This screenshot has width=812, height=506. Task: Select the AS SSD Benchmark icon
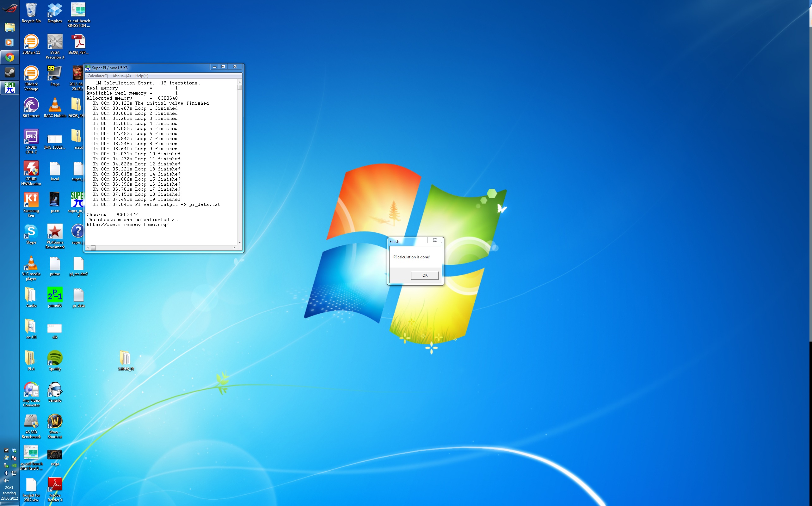tap(31, 426)
